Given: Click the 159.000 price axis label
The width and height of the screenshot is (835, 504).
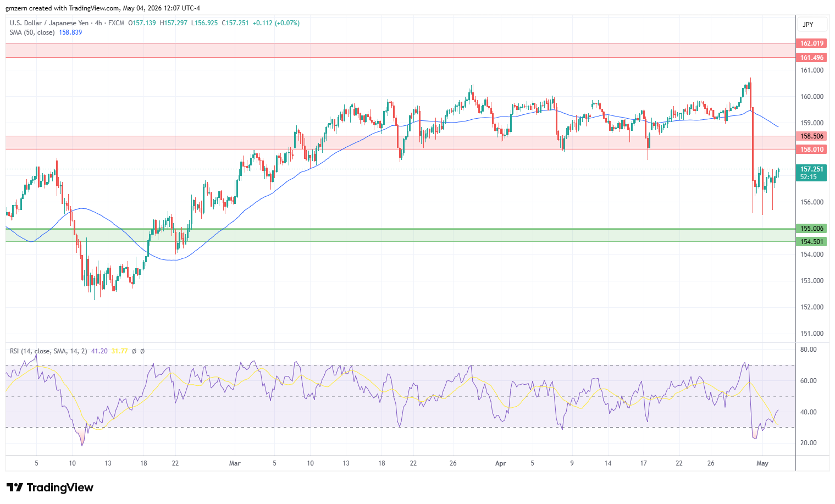Looking at the screenshot, I should click(811, 123).
